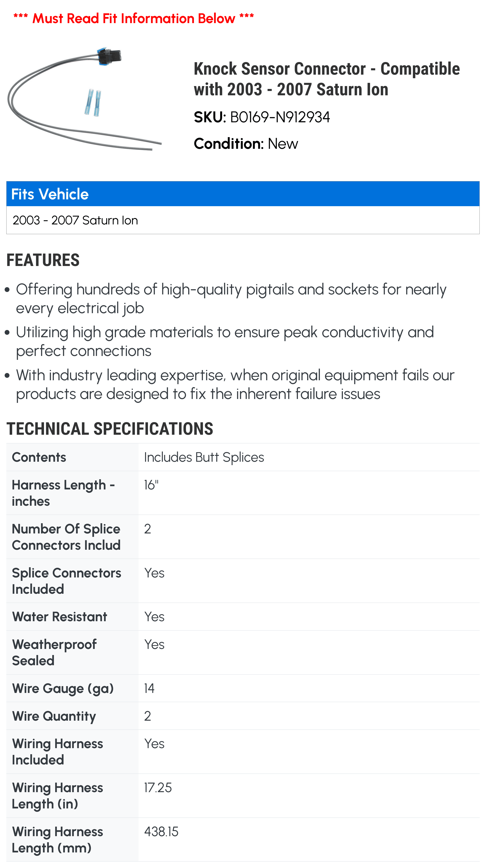
Task: Click the first feature bullet about pigtails and sockets
Action: [231, 299]
